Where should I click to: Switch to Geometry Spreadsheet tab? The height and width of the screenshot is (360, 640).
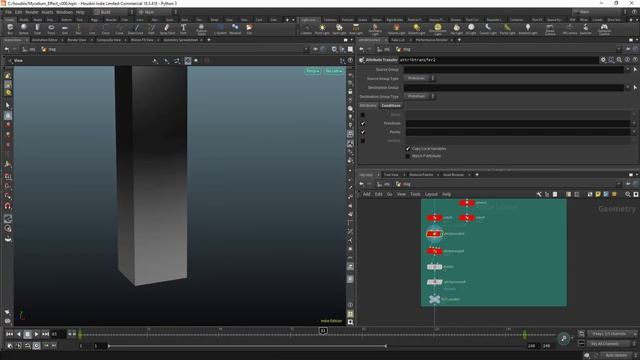[x=180, y=40]
